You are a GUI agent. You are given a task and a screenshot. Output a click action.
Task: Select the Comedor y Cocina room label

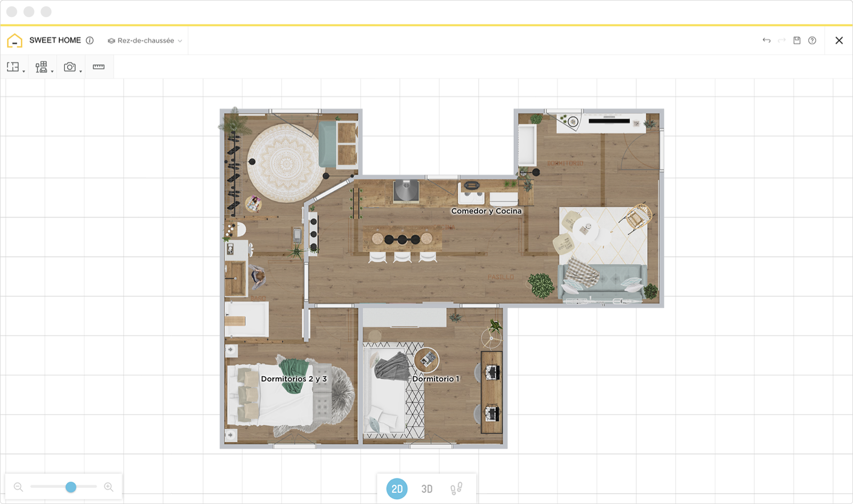pyautogui.click(x=486, y=211)
